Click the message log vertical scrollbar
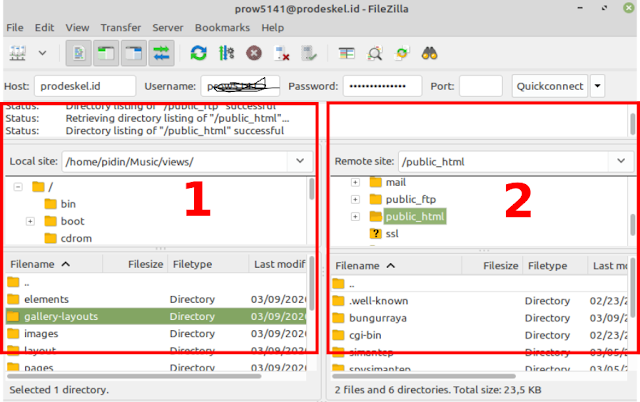640x402 pixels. click(x=633, y=123)
